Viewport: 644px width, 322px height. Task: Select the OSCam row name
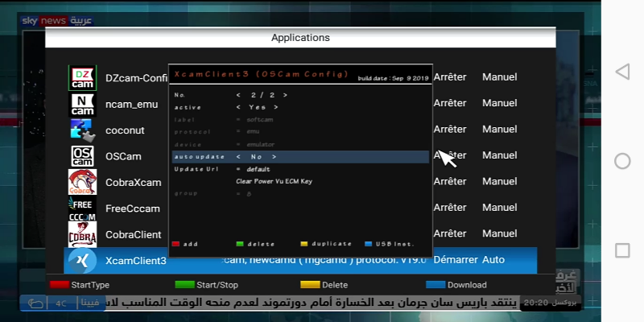pos(123,156)
